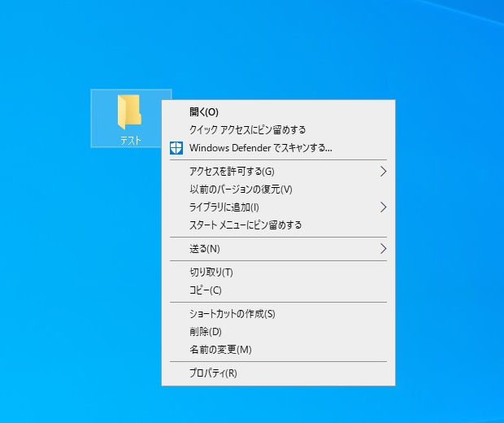Viewport: 504px width, 423px height.
Task: Select クイック アクセスにピン留めする
Action: [278, 130]
